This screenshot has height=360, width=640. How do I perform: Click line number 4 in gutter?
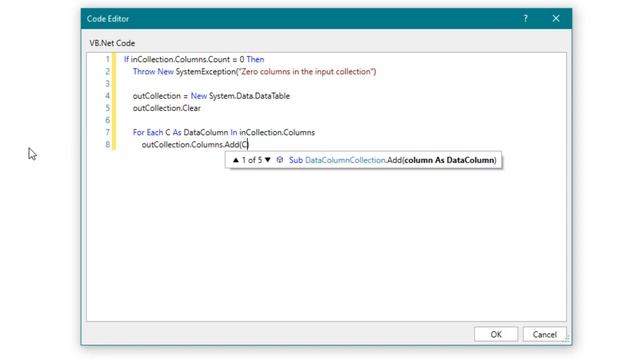point(108,96)
